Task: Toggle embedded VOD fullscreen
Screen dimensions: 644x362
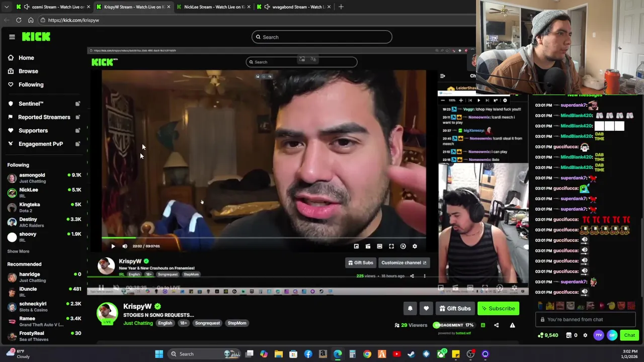Action: pos(391,246)
